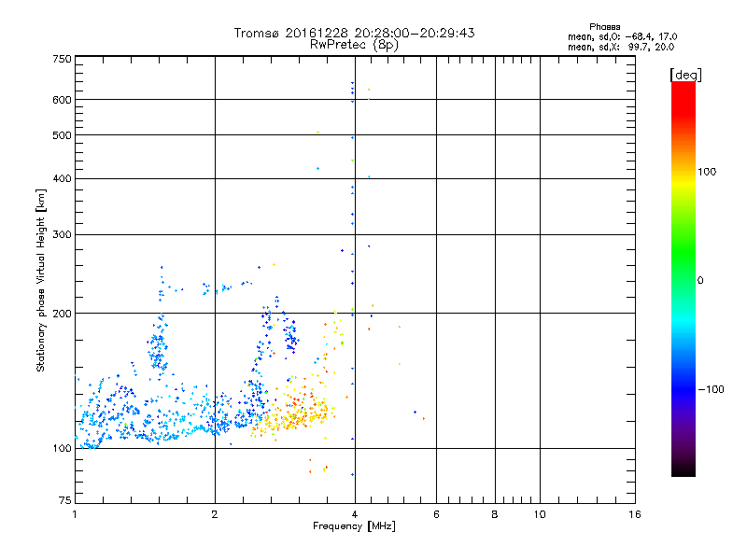Screen dimensions: 747x560
Task: Click the x-axis tick label '10'
Action: (x=540, y=514)
